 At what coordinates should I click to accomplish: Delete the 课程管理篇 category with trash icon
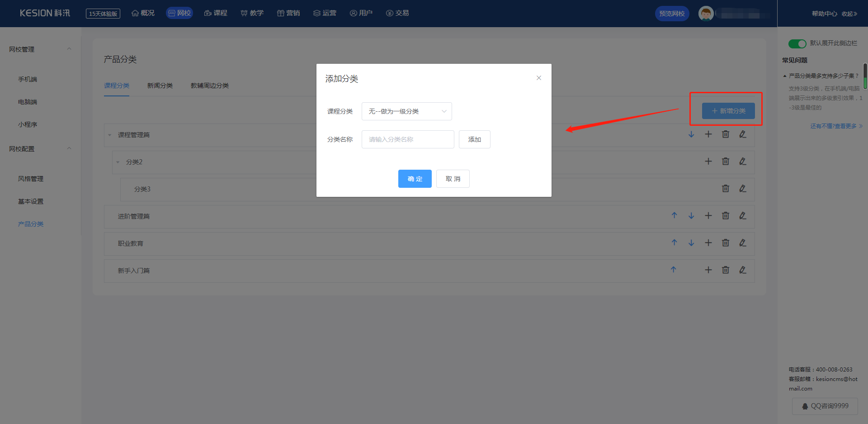726,134
